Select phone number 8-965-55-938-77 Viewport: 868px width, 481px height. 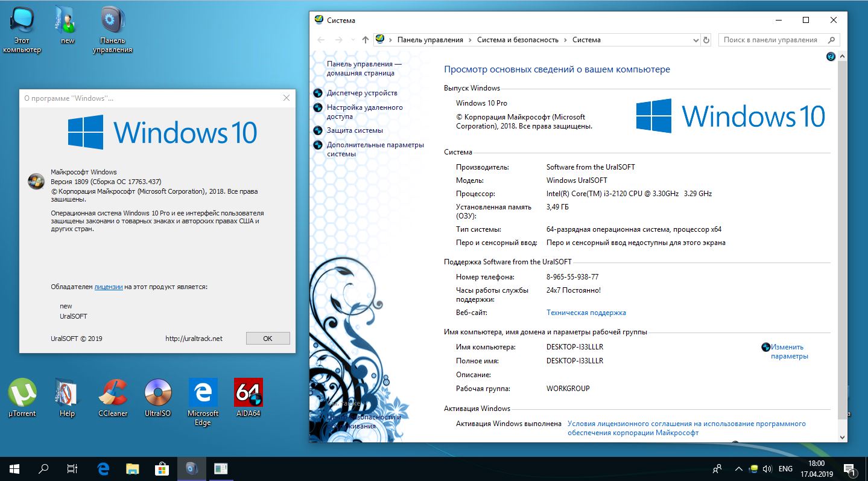(x=572, y=277)
